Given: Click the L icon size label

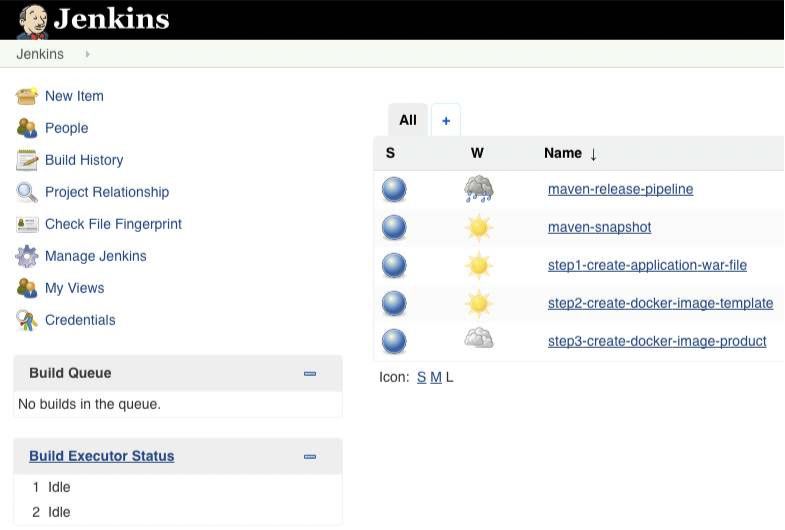Looking at the screenshot, I should pyautogui.click(x=450, y=377).
